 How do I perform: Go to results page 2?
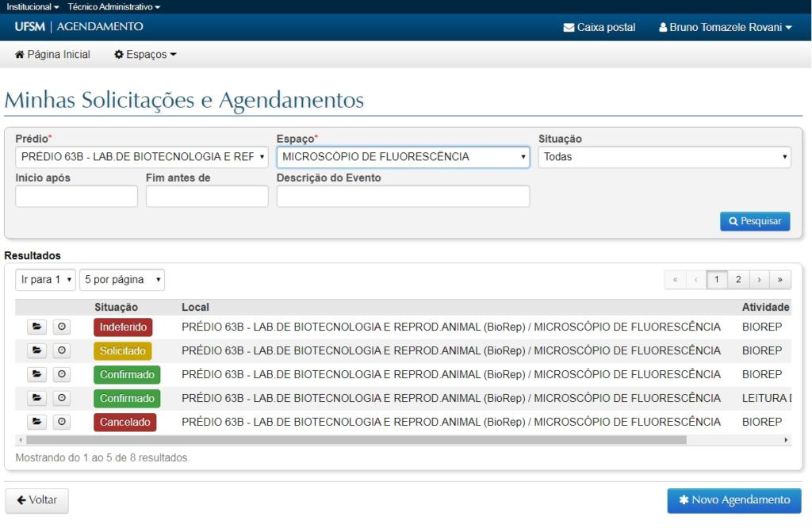pos(738,280)
